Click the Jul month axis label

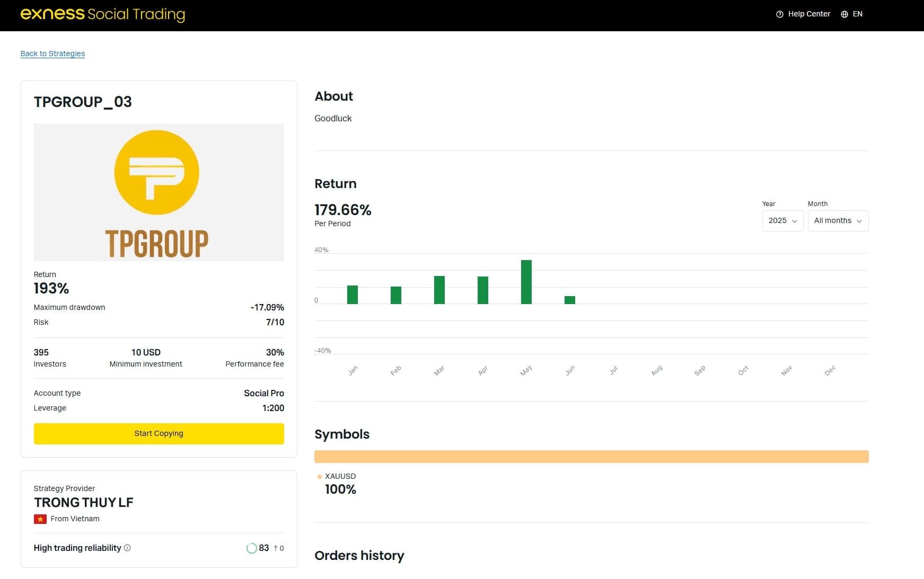613,371
